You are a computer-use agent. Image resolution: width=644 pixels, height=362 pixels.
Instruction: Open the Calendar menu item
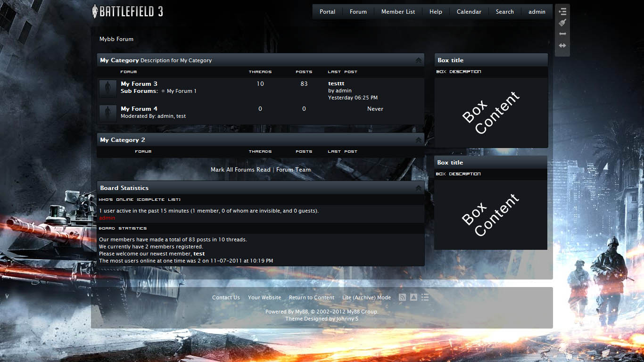469,12
